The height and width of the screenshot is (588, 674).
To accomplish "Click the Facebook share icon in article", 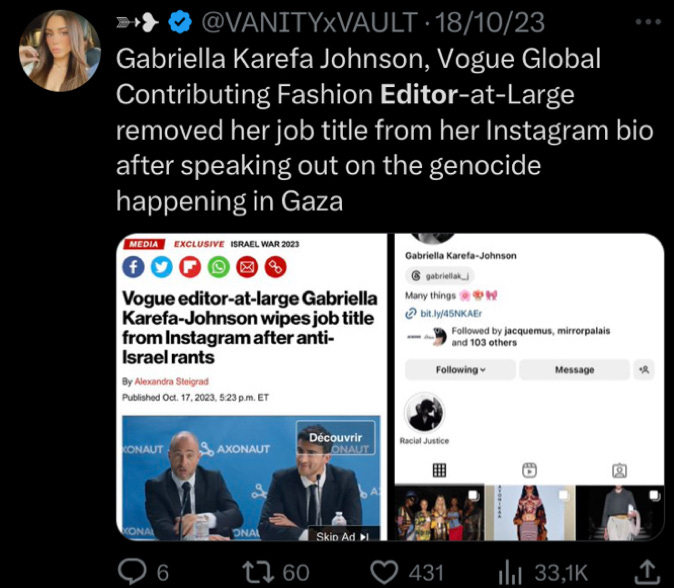I will point(133,267).
